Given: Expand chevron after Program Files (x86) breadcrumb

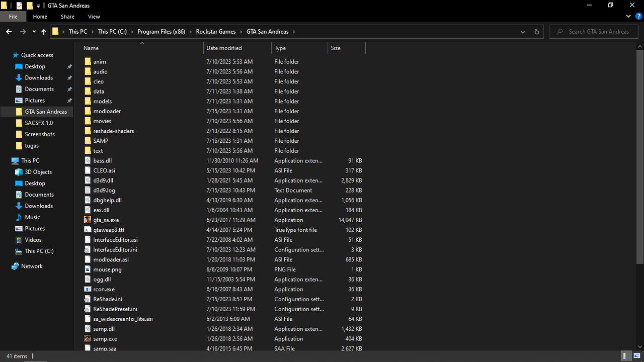Looking at the screenshot, I should 191,32.
